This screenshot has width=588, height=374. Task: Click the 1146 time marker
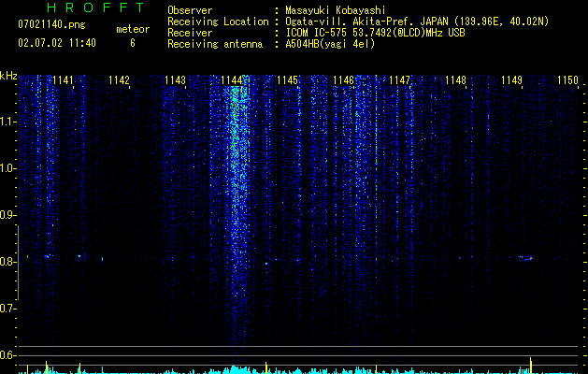[x=343, y=80]
